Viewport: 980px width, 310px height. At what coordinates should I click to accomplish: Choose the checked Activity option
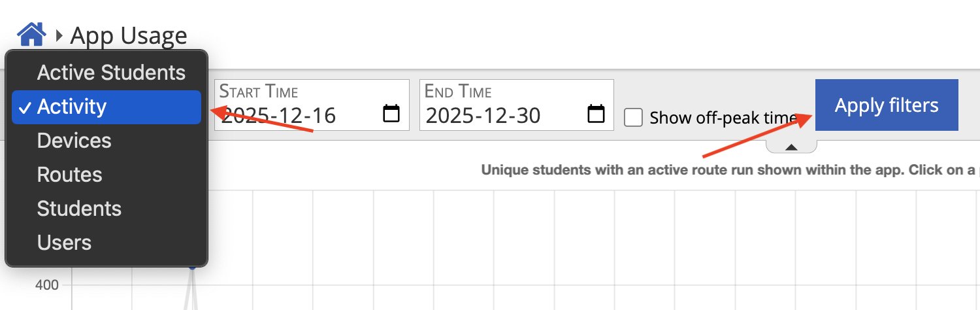click(x=106, y=107)
